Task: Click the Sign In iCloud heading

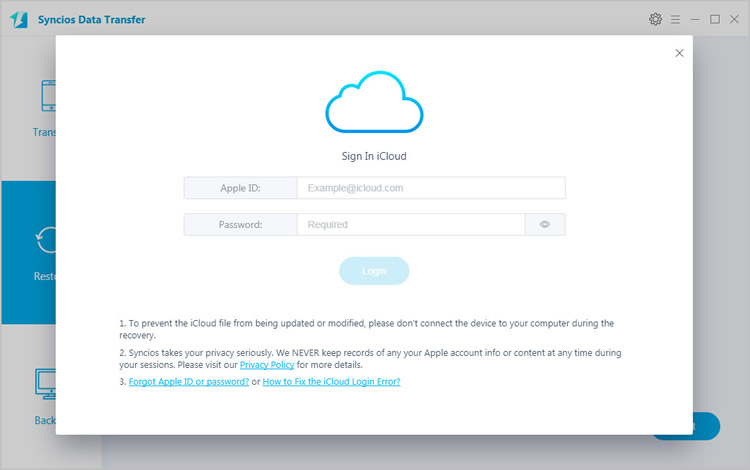Action: (374, 156)
